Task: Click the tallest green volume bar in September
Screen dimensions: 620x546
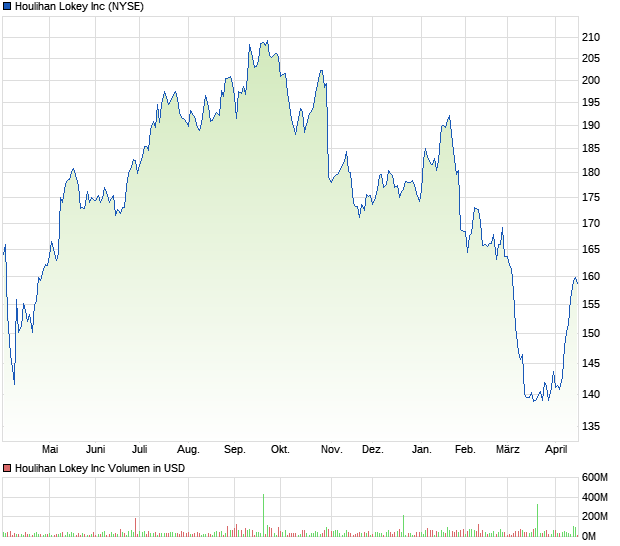Action: [x=263, y=515]
